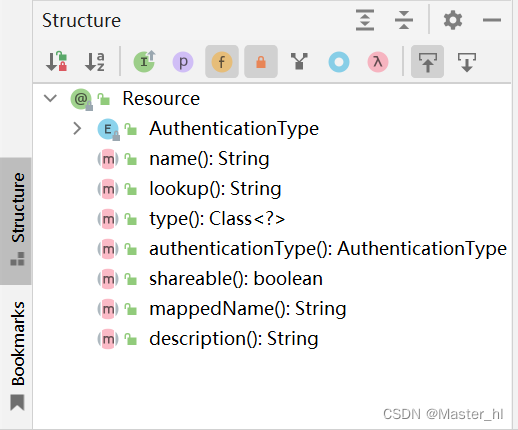Toggle Show Anonymous Classes
The height and width of the screenshot is (430, 518).
(x=339, y=62)
